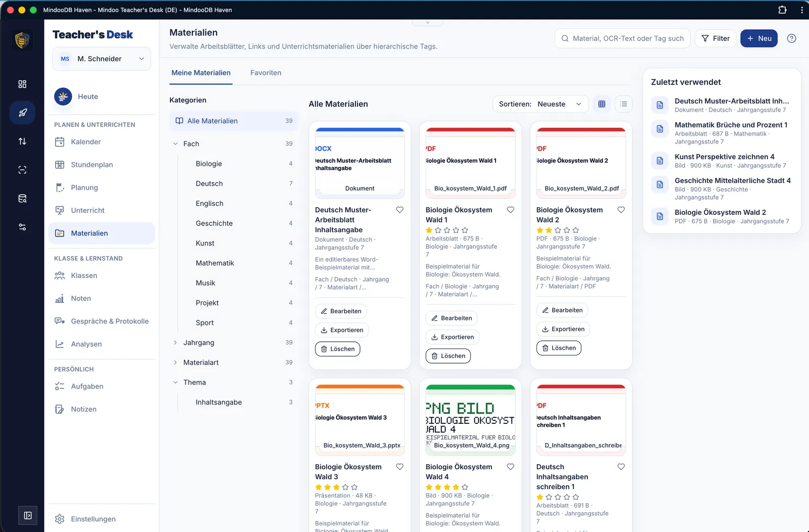Open the database icon in left rail
This screenshot has height=532, width=809.
pos(22,198)
